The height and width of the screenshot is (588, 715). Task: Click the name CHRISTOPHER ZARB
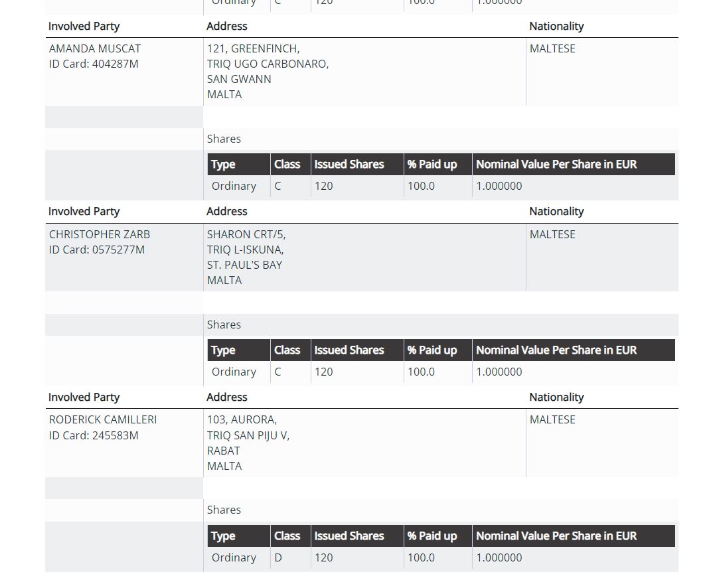point(100,234)
